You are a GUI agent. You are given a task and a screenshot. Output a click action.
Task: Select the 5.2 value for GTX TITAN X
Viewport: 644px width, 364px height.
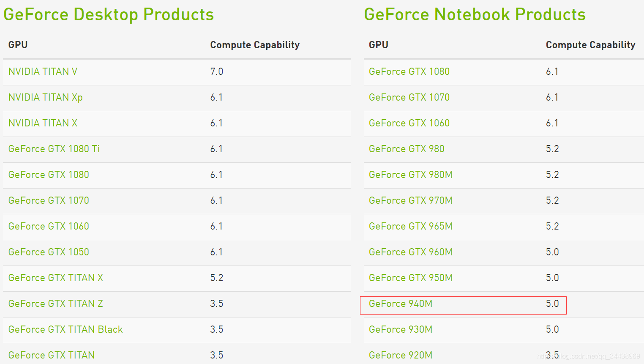point(216,278)
